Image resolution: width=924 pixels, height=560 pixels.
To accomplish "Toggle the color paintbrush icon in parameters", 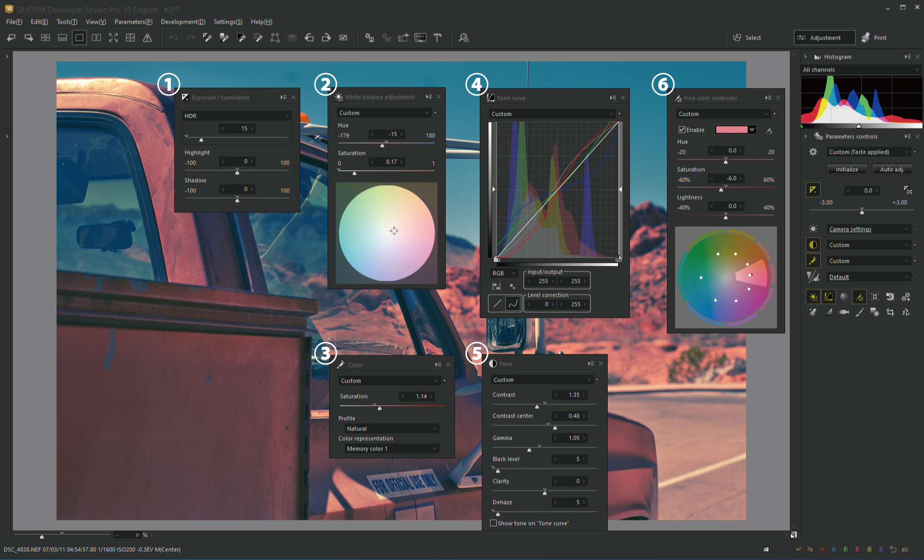I will click(813, 261).
